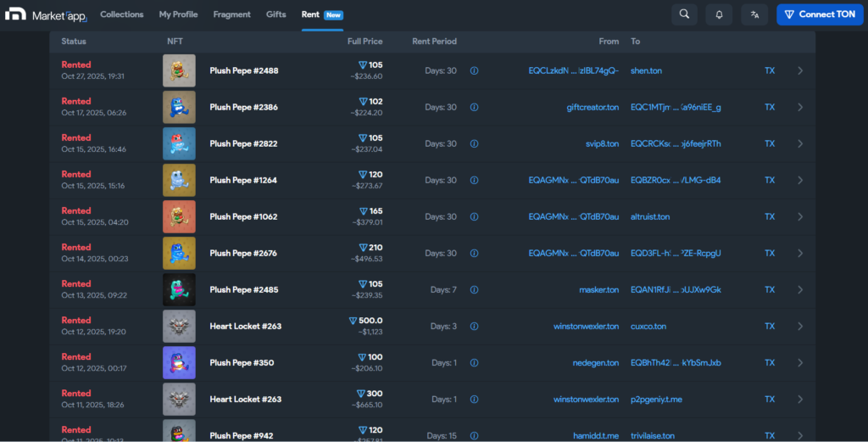Click info icon for Heart Locket #263 500 TON row
Viewport: 868px width, 442px height.
point(474,327)
